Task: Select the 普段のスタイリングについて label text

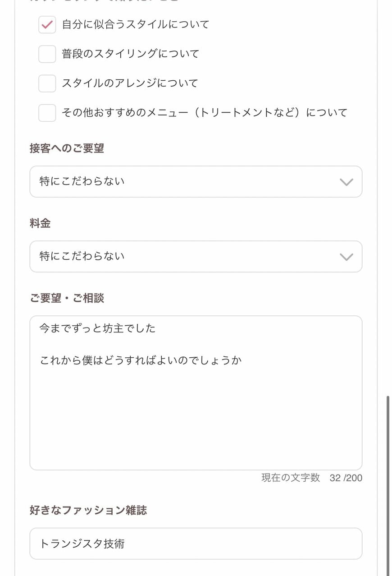Action: [x=130, y=54]
